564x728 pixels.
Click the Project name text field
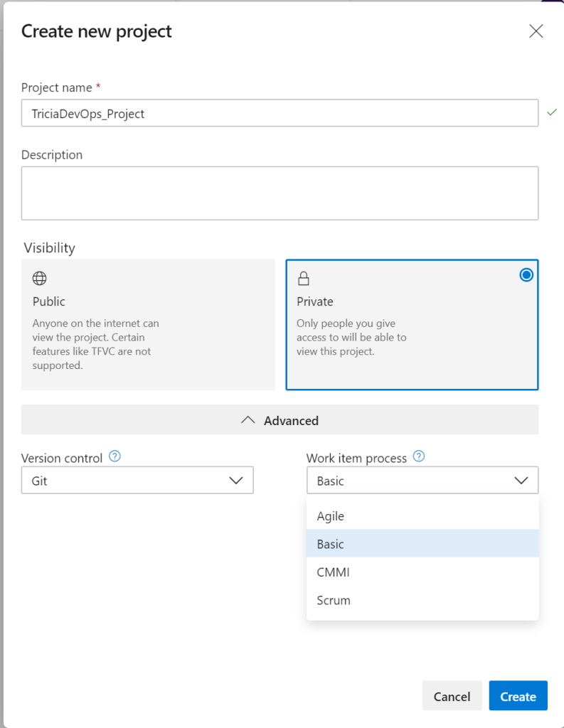point(280,113)
